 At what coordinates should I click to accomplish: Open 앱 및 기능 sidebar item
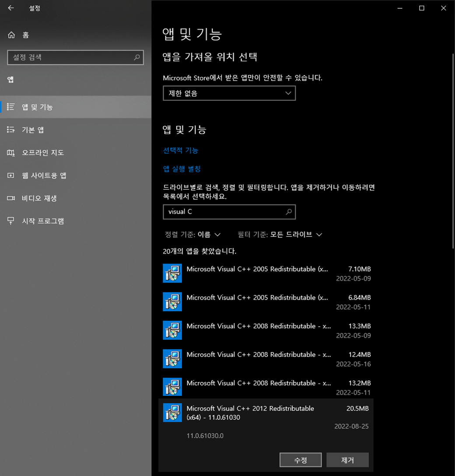pyautogui.click(x=76, y=107)
